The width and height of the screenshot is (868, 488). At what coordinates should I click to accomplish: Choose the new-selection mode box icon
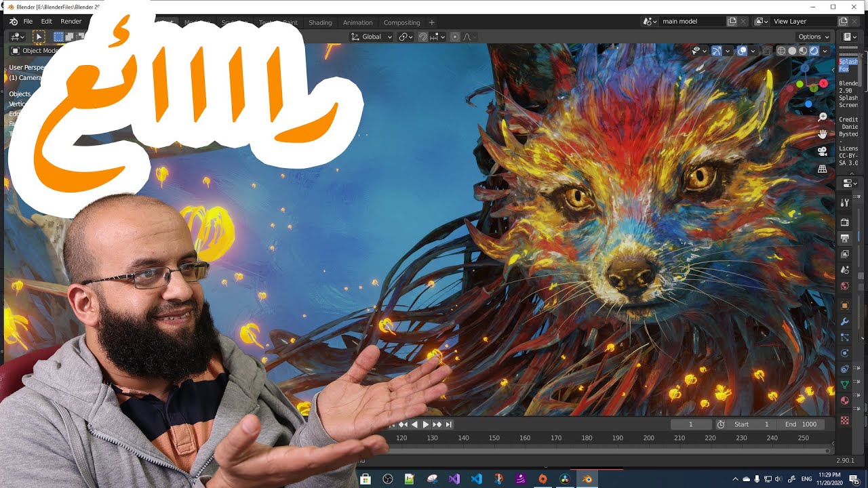point(58,37)
